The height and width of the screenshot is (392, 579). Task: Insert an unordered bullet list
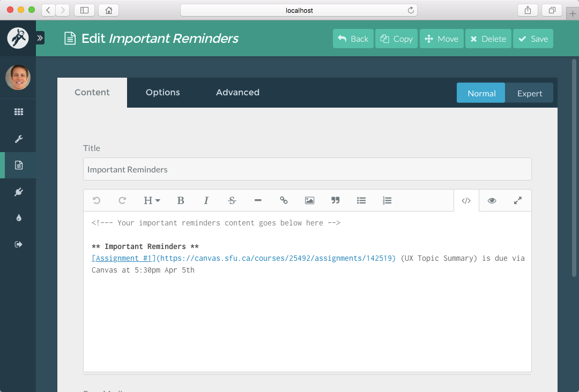click(x=361, y=200)
